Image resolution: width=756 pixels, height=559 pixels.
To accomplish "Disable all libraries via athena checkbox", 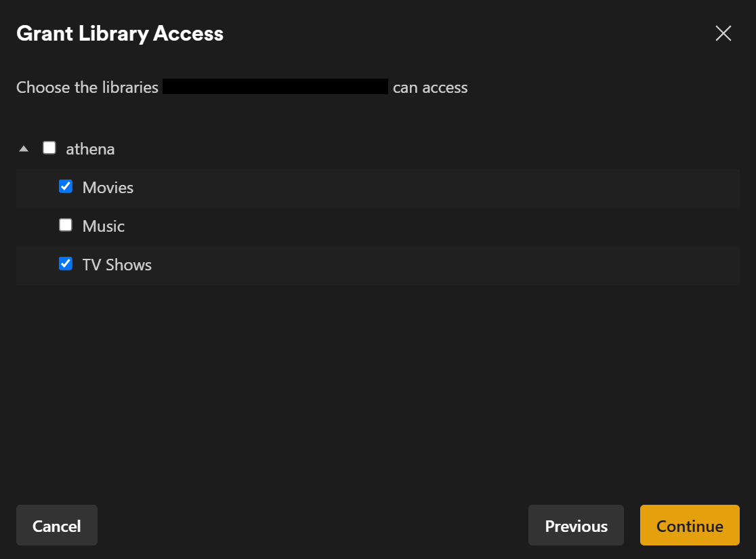I will point(49,148).
